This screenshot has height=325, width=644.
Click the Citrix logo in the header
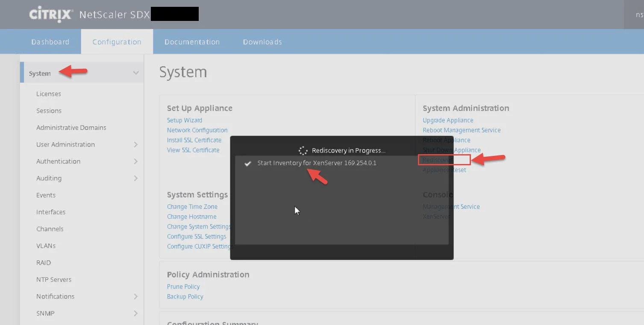click(x=50, y=15)
